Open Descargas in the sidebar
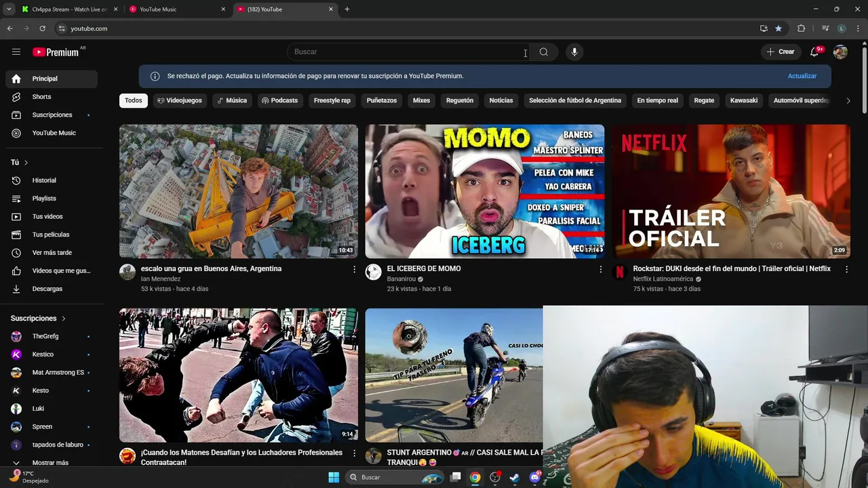Viewport: 868px width, 488px height. pos(52,289)
